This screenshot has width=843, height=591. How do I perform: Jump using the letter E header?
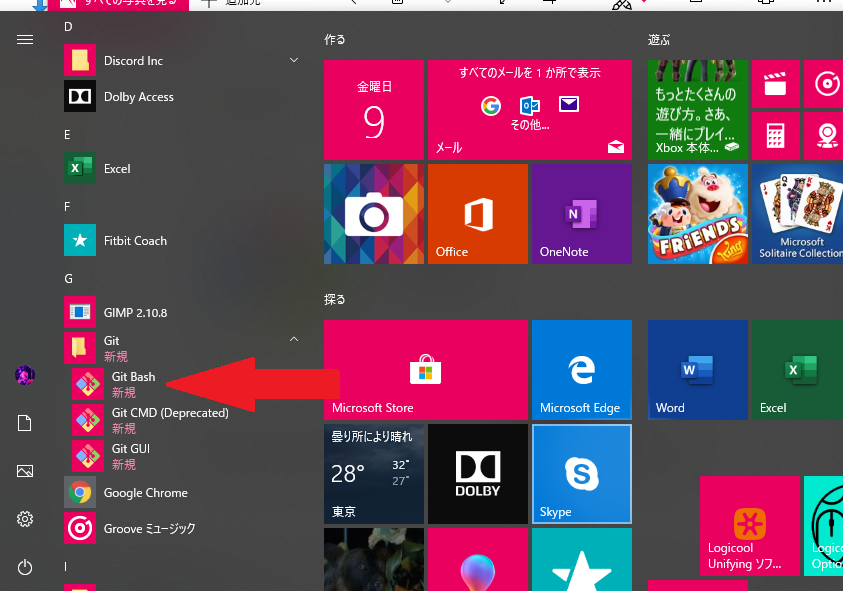point(67,134)
